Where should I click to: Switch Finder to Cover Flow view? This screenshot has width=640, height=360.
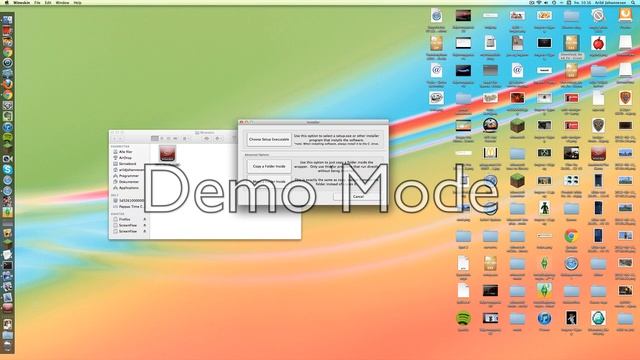tap(176, 139)
